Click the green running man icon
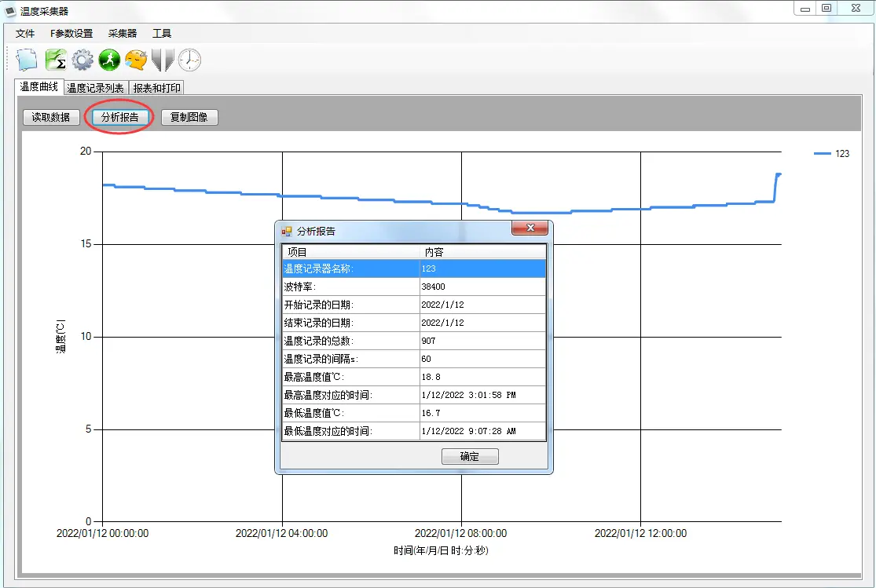The image size is (876, 588). coord(109,60)
